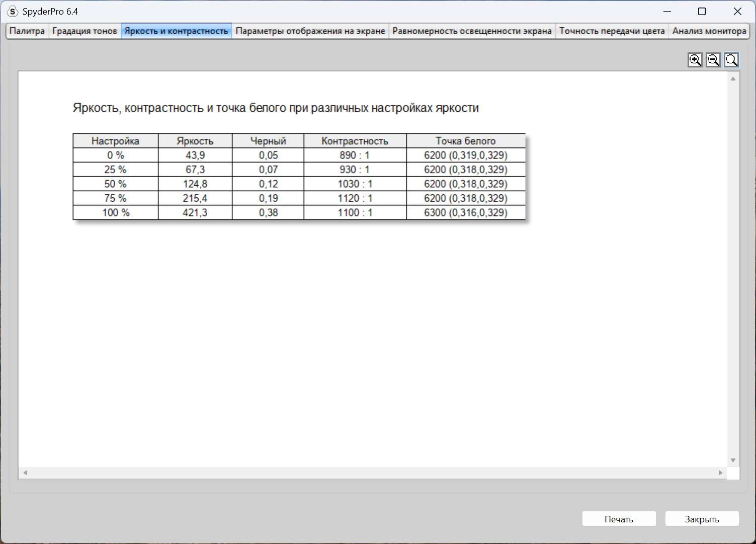Click the zoom out magnifier icon

point(713,60)
